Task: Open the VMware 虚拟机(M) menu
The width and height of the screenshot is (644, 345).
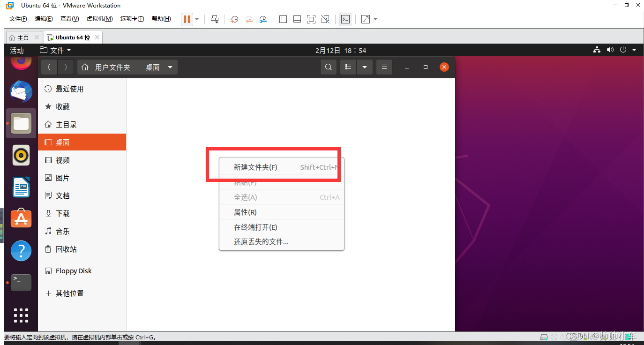Action: tap(99, 19)
